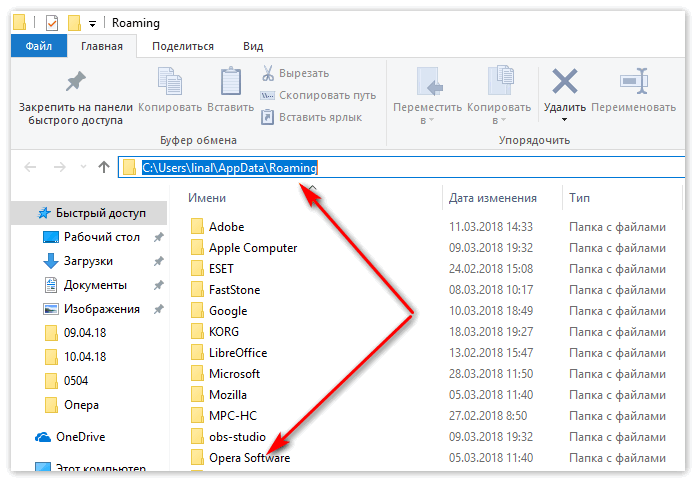Click the properties checkmark icon in title bar
Screen dimensions: 696x482
point(52,23)
